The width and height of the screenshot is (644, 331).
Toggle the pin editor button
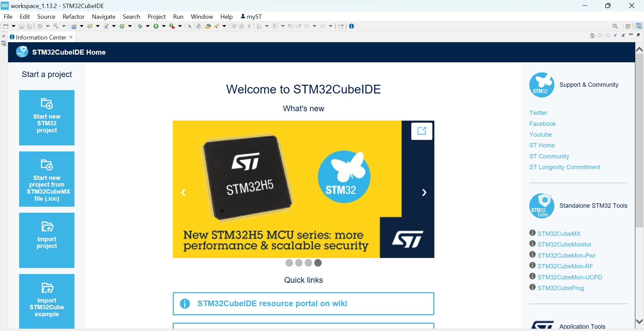[341, 26]
